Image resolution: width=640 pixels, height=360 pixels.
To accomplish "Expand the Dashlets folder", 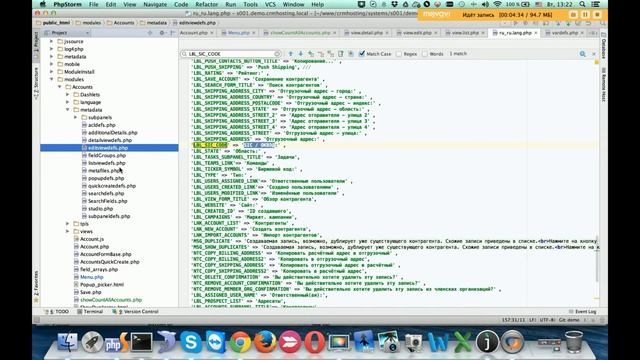I will 68,94.
